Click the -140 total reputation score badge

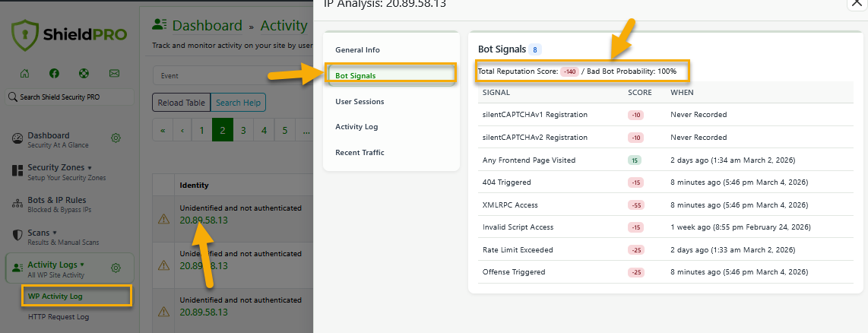pos(569,71)
